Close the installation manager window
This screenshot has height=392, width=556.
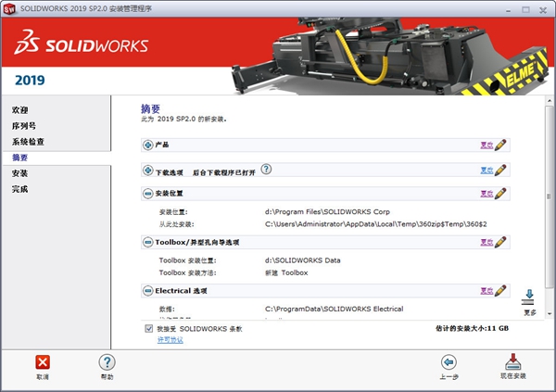(x=543, y=10)
